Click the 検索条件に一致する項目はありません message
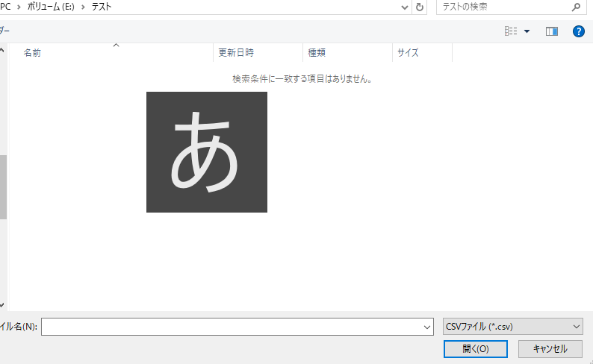Image resolution: width=593 pixels, height=364 pixels. point(302,79)
